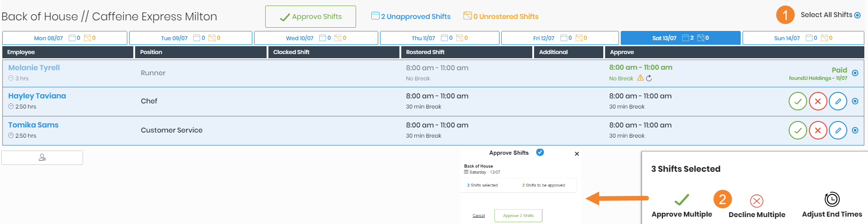Image resolution: width=868 pixels, height=224 pixels.
Task: Approve Tomika Sams' shift with green checkmark
Action: point(797,130)
